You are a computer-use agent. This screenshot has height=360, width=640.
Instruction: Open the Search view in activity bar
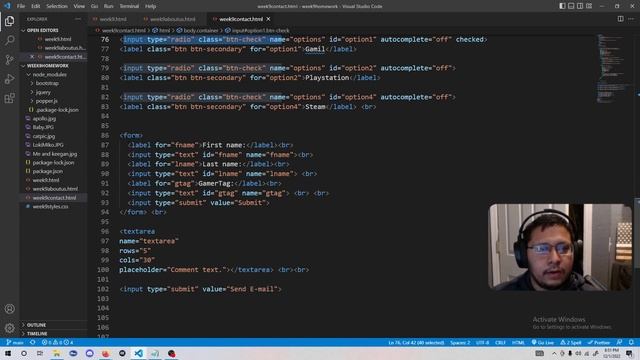click(9, 40)
